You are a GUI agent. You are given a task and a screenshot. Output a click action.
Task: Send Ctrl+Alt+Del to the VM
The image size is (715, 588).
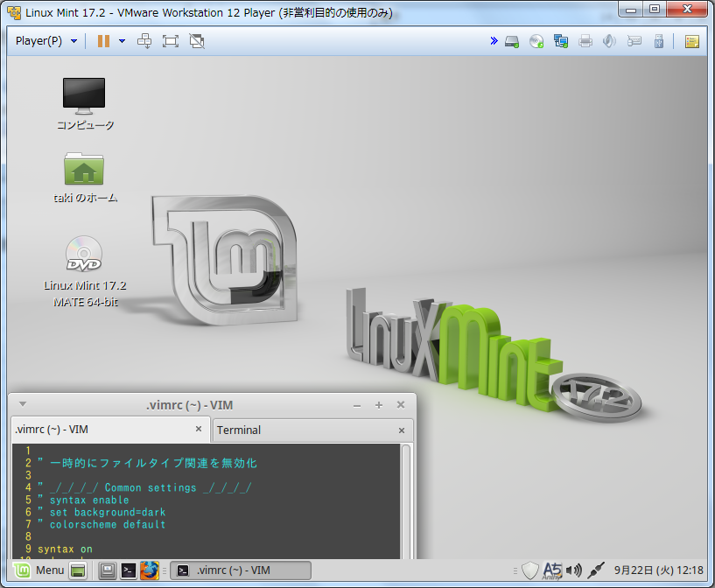[x=144, y=41]
